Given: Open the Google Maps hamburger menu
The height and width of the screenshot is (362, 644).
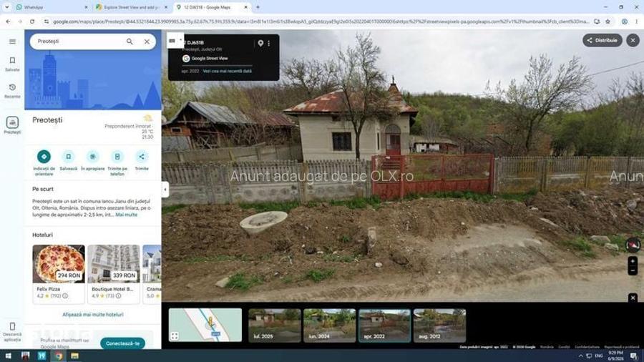Looking at the screenshot, I should [12, 41].
